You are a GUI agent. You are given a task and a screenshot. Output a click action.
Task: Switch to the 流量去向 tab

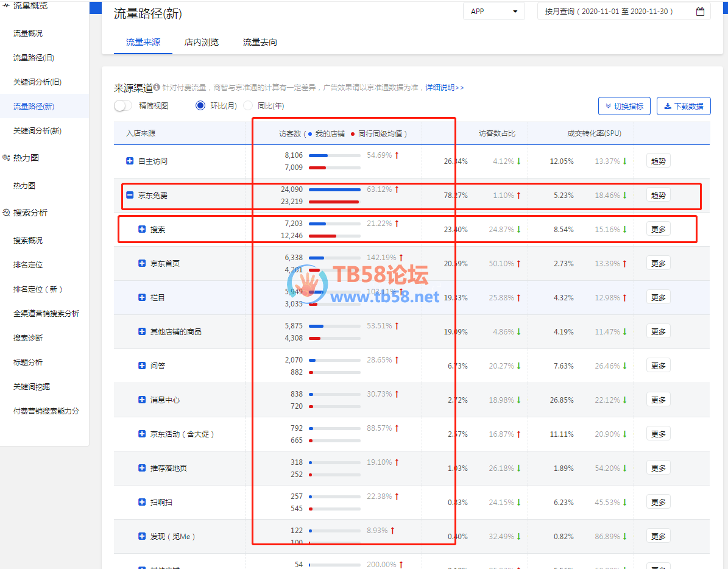[260, 42]
